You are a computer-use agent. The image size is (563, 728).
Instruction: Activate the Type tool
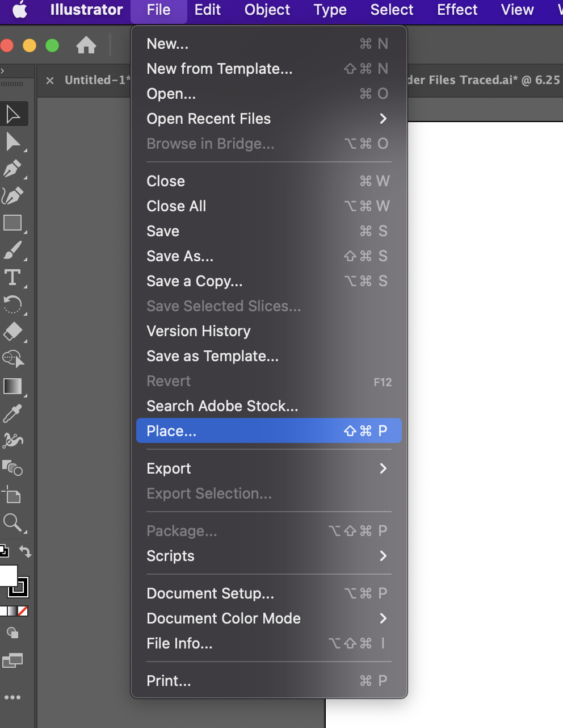coord(12,278)
